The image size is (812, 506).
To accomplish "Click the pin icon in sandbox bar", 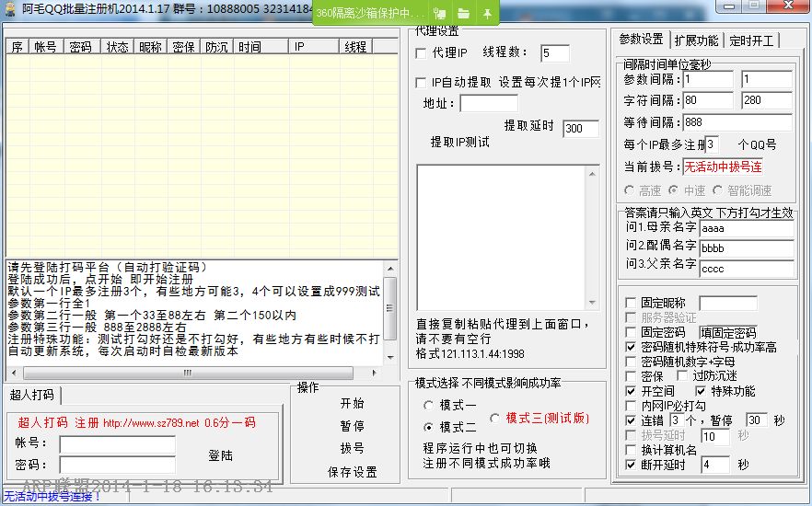I will [487, 14].
